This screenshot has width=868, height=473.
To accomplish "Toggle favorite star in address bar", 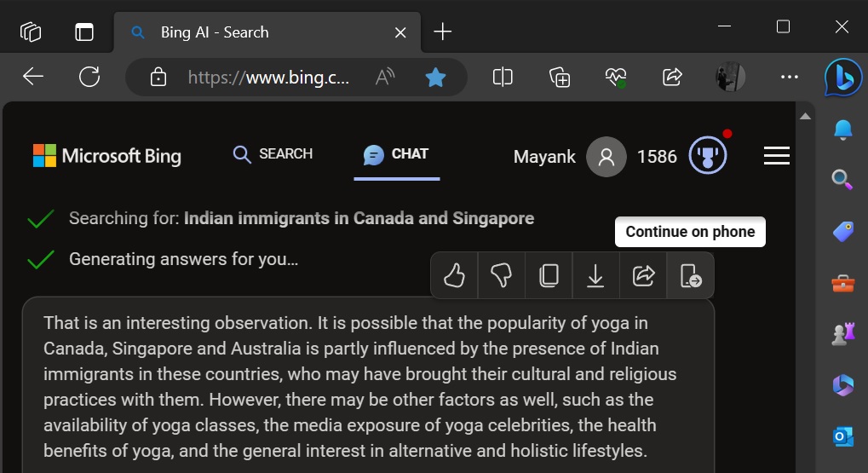I will (435, 77).
